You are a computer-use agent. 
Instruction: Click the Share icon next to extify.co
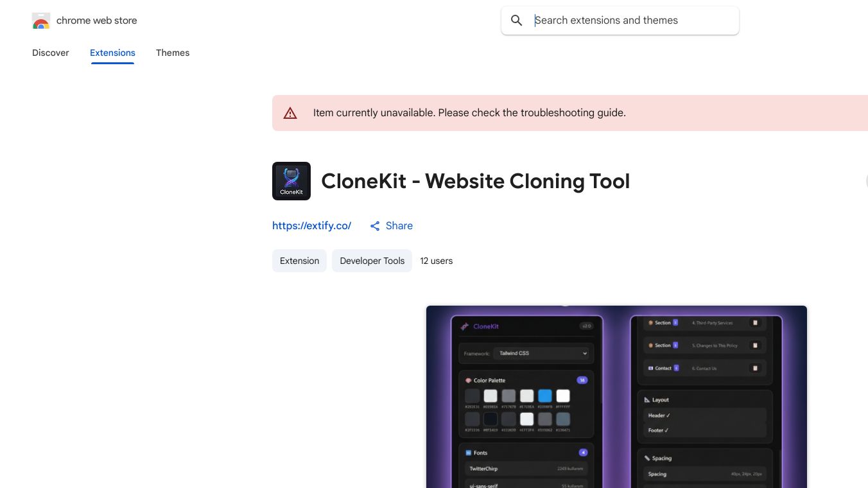tap(375, 225)
